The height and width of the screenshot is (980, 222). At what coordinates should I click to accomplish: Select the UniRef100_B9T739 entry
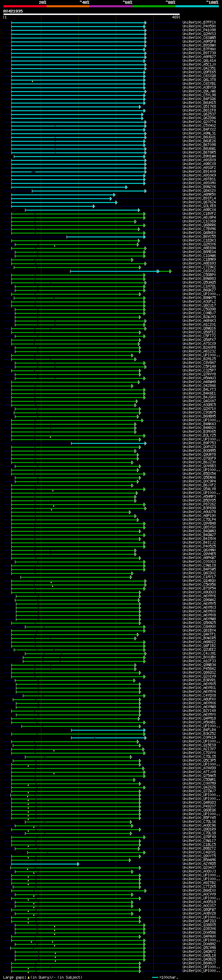point(199,53)
